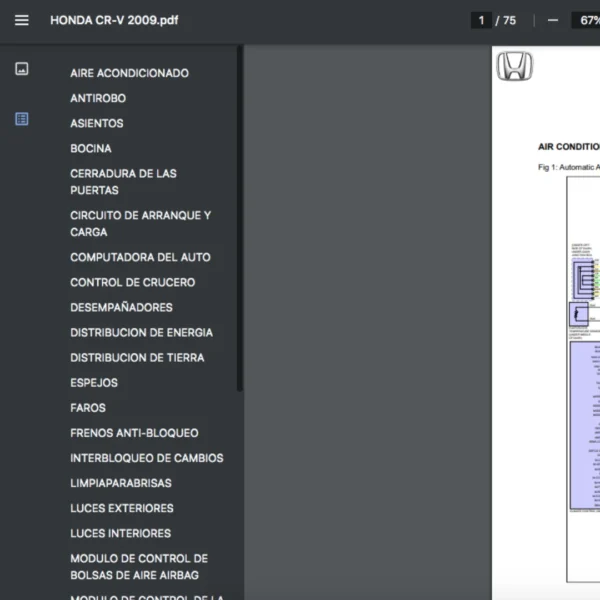600x600 pixels.
Task: Select the BOCINA bookmark
Action: (x=91, y=148)
